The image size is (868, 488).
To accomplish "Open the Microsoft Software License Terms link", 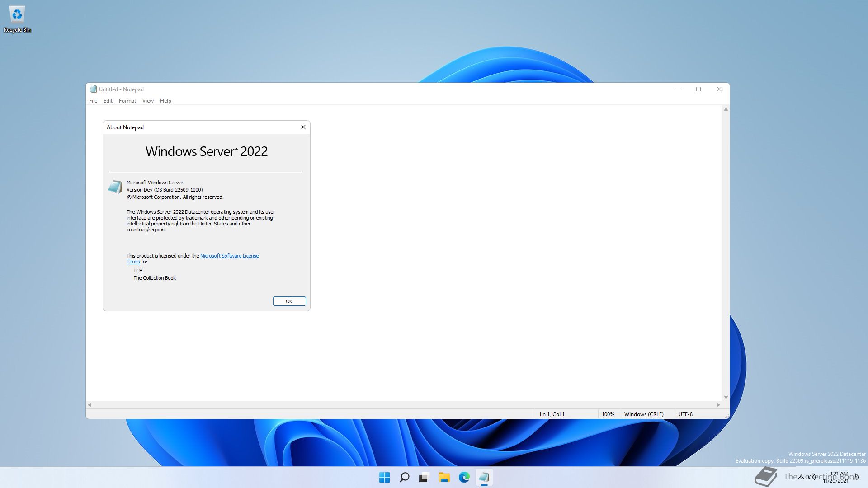I will [229, 256].
